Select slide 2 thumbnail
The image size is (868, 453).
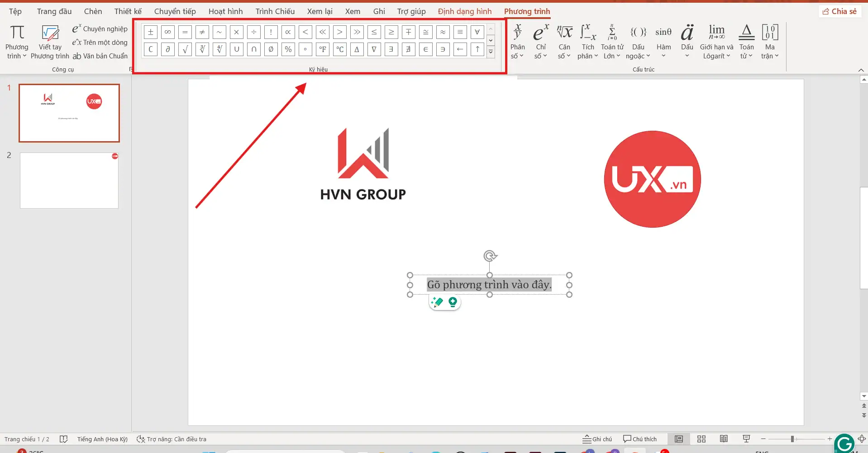[x=69, y=181]
